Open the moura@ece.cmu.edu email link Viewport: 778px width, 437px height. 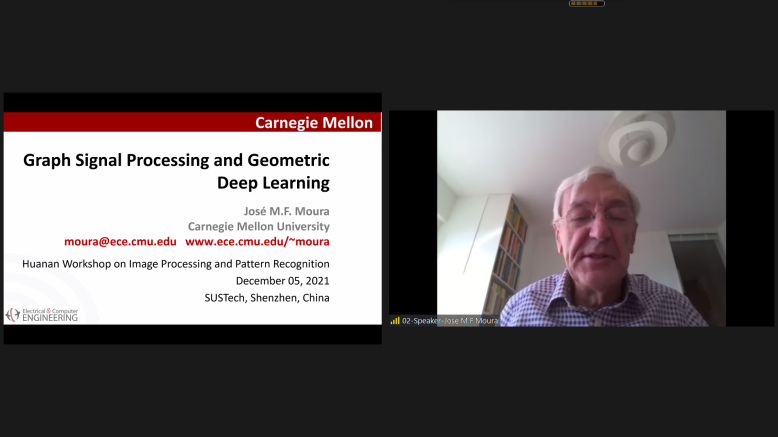[x=120, y=242]
